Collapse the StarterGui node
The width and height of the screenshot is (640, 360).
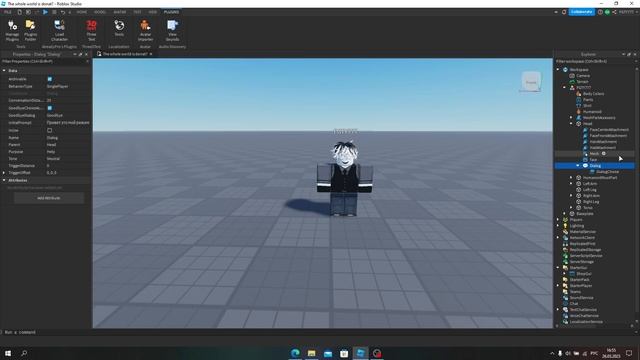click(x=558, y=268)
